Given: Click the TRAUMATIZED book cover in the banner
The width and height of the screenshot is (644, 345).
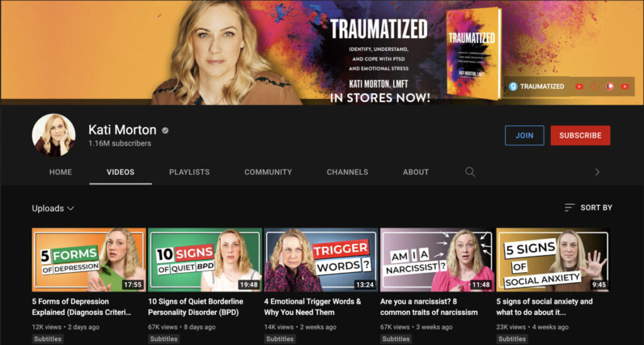Looking at the screenshot, I should click(474, 53).
